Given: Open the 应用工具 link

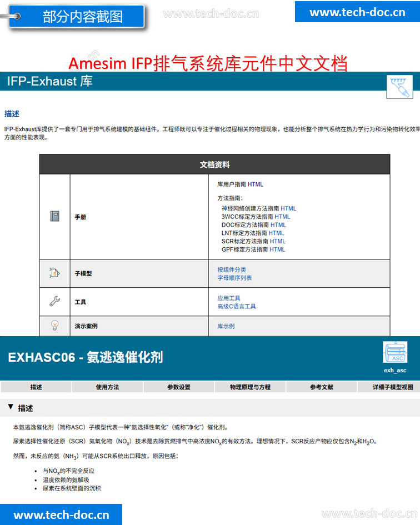Looking at the screenshot, I should tap(229, 298).
